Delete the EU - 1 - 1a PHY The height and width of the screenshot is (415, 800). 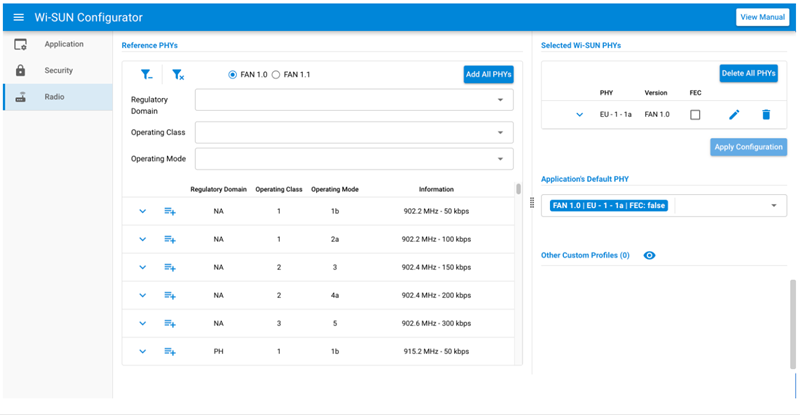[x=766, y=114]
